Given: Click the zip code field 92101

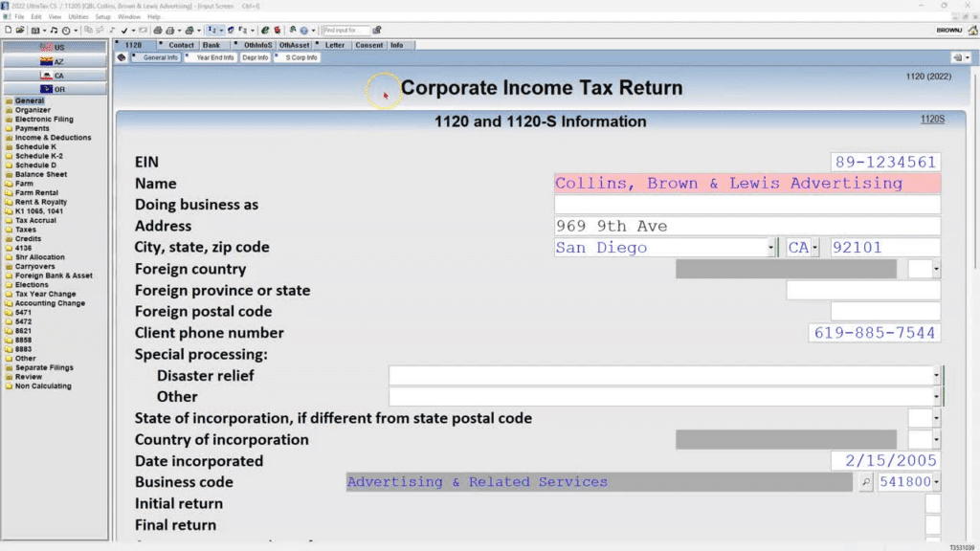Looking at the screenshot, I should coord(885,248).
